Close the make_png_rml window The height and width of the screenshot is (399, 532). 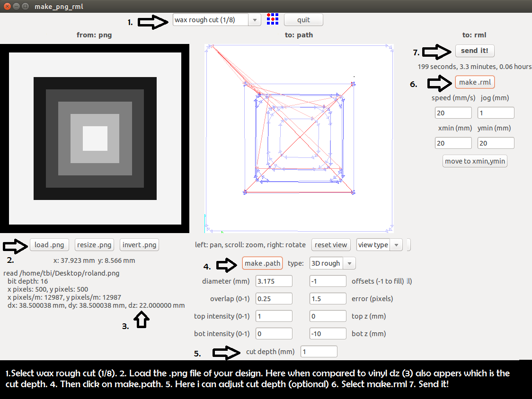7,6
